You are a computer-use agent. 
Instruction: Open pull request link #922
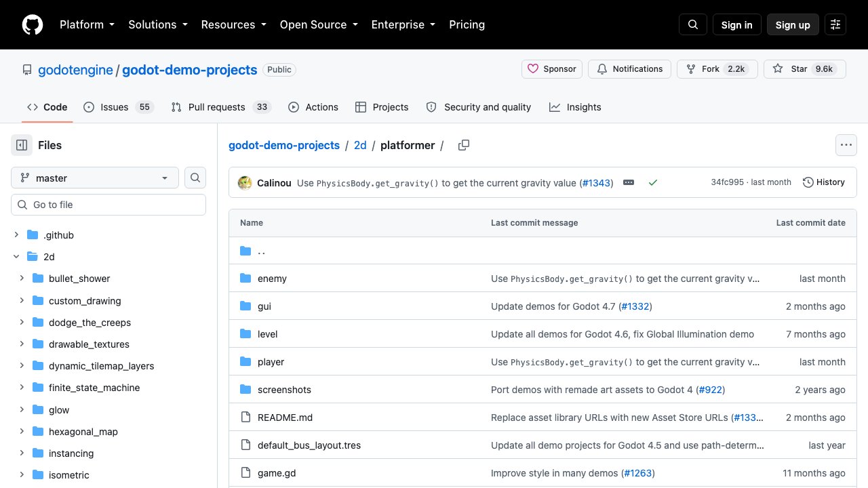[x=709, y=390]
